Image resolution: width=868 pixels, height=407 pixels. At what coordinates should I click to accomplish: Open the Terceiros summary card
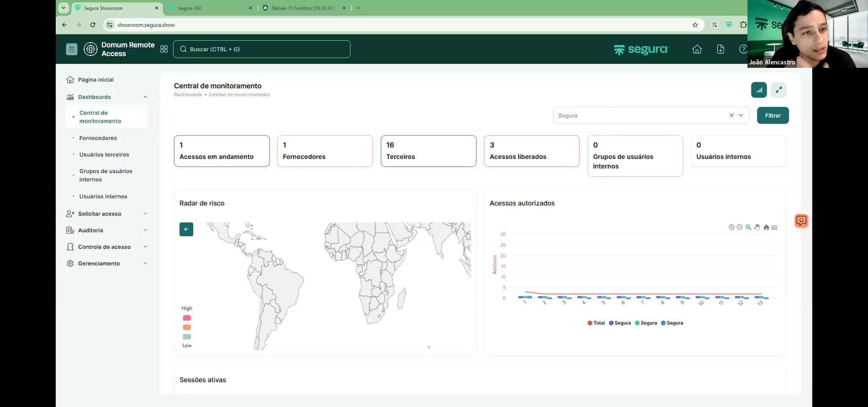[428, 151]
